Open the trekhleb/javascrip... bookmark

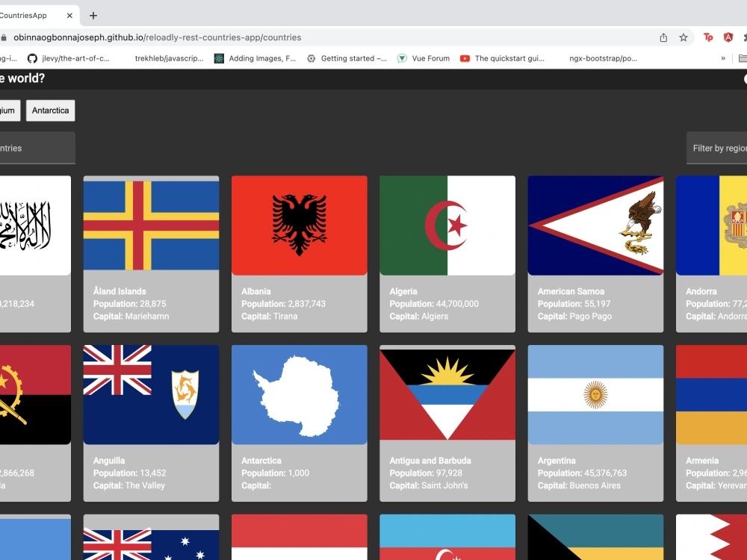tap(169, 58)
